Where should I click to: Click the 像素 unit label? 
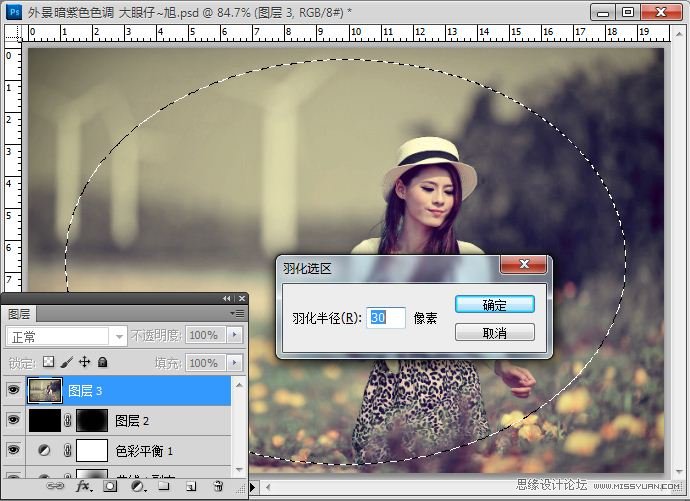(425, 318)
